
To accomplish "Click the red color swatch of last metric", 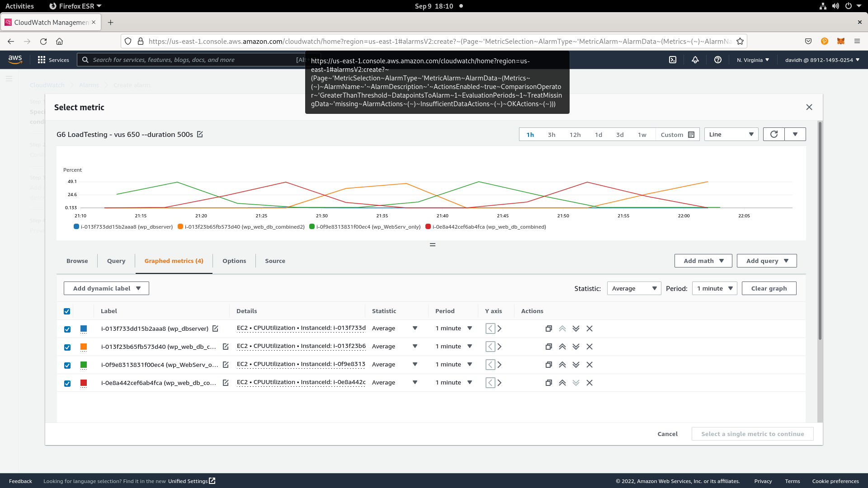I will (x=84, y=383).
